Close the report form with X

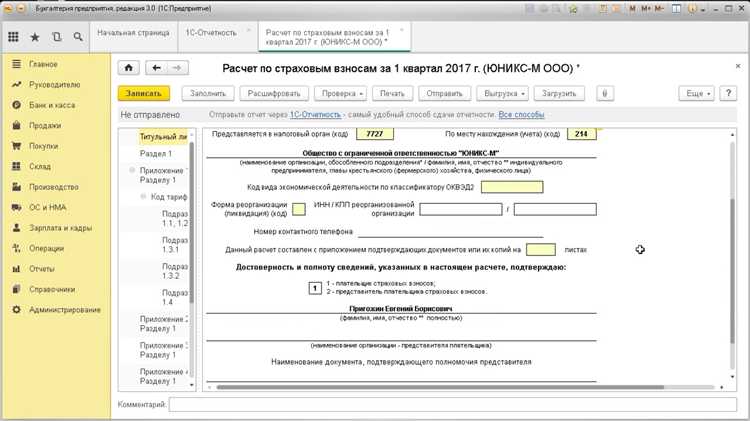(738, 66)
